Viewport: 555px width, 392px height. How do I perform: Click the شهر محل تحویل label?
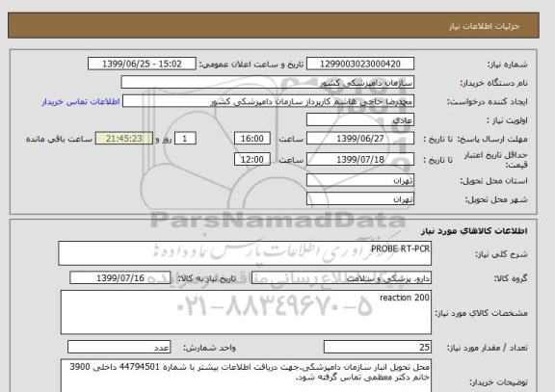496,199
